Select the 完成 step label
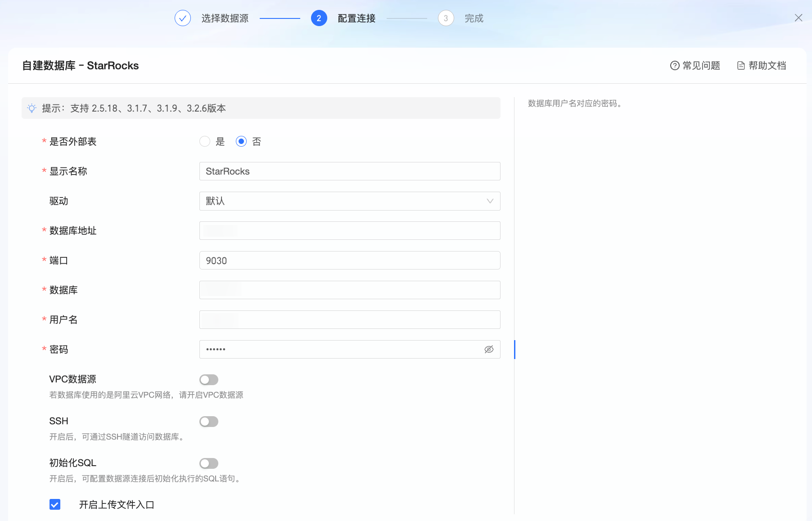Viewport: 812px width, 521px height. [x=474, y=18]
